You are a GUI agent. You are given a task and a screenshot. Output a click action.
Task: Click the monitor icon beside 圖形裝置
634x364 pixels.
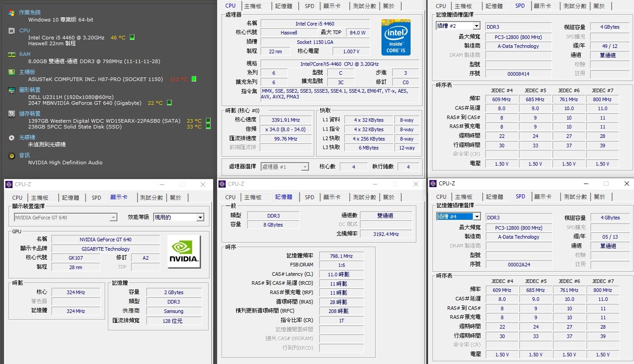[x=12, y=90]
